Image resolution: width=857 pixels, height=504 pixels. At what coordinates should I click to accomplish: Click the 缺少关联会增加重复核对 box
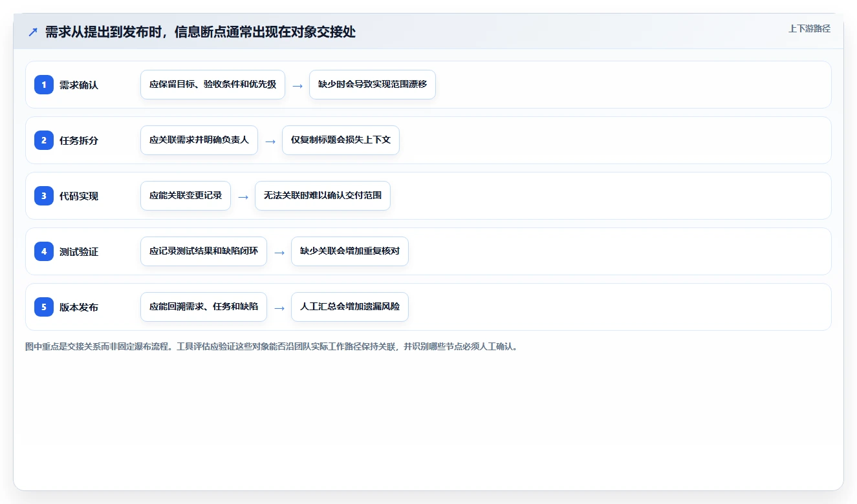[350, 251]
